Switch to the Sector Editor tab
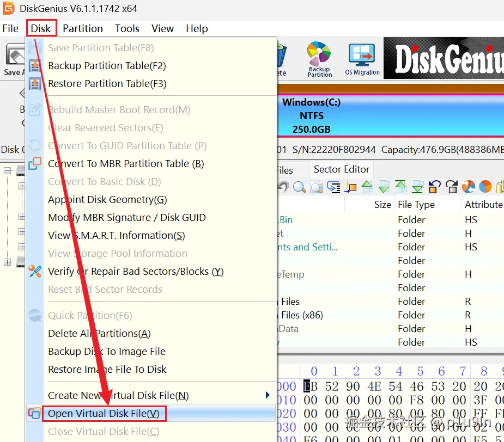Screen dimensions: 504x442 tap(341, 169)
